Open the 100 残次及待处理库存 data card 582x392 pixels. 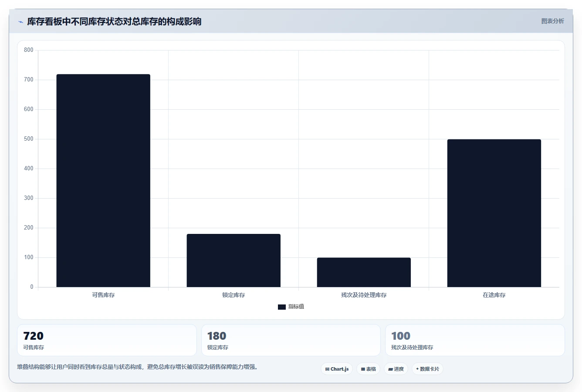(475, 340)
